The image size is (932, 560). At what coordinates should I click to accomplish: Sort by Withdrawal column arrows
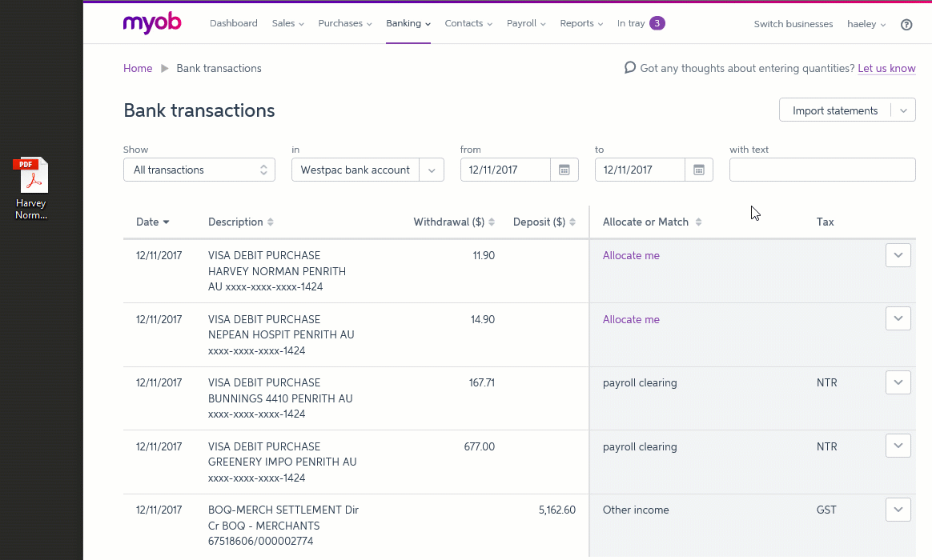click(492, 222)
